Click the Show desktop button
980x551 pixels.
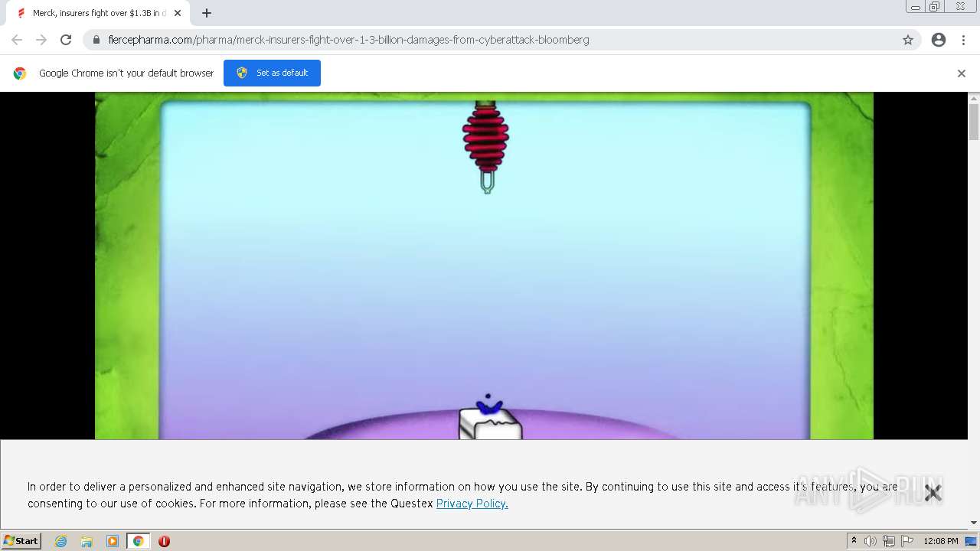coord(972,541)
